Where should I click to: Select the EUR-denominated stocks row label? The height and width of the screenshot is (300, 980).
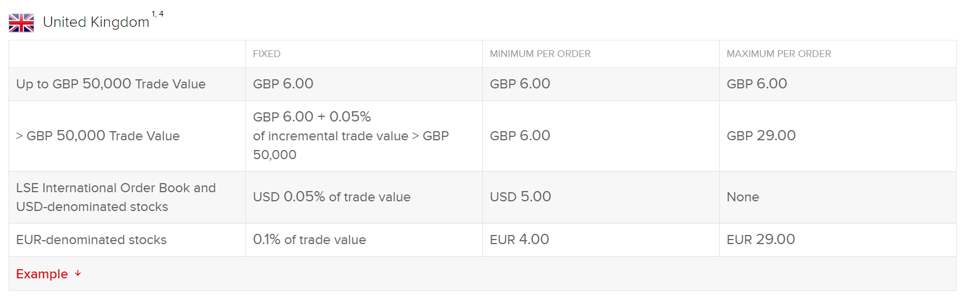(x=91, y=240)
